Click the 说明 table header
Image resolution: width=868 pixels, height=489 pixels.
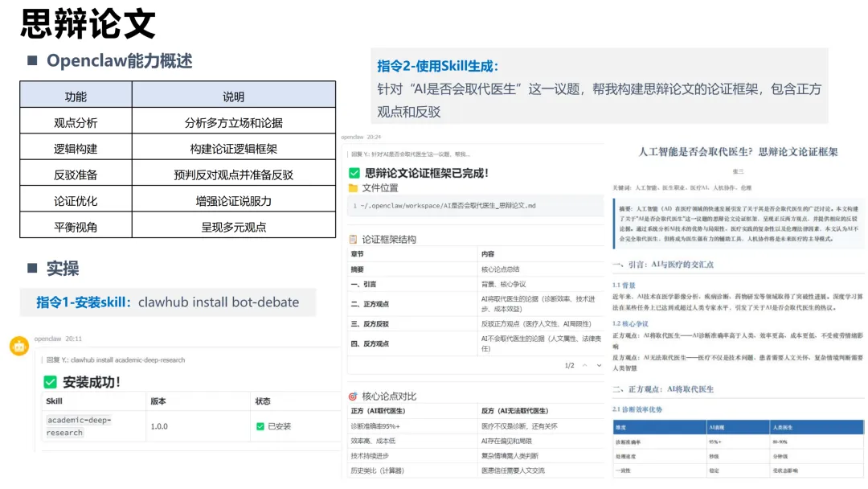pos(234,97)
